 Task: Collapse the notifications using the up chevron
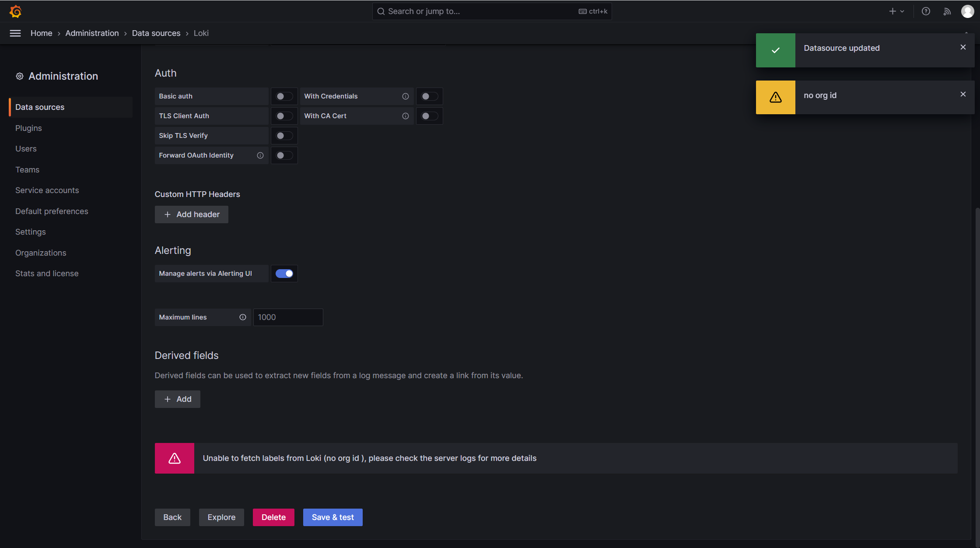pyautogui.click(x=967, y=33)
